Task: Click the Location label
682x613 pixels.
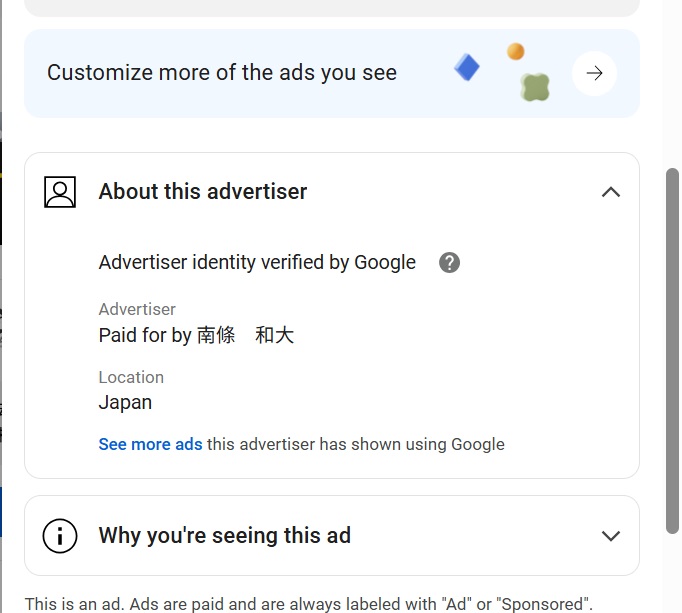Action: 131,377
